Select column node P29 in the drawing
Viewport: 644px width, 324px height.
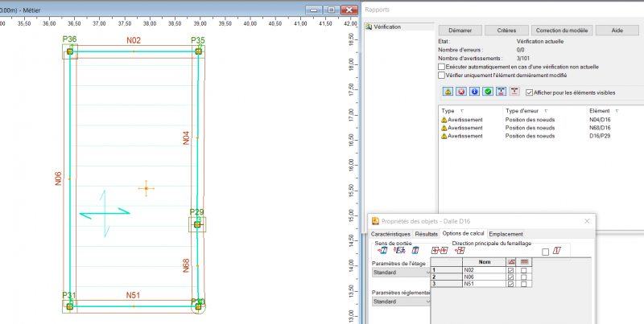197,224
